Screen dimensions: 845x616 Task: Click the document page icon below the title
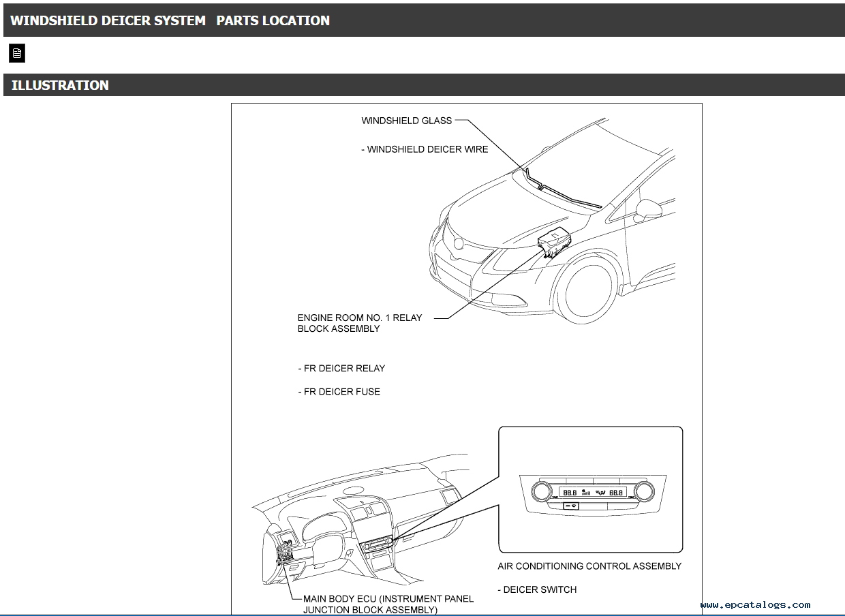pyautogui.click(x=17, y=53)
